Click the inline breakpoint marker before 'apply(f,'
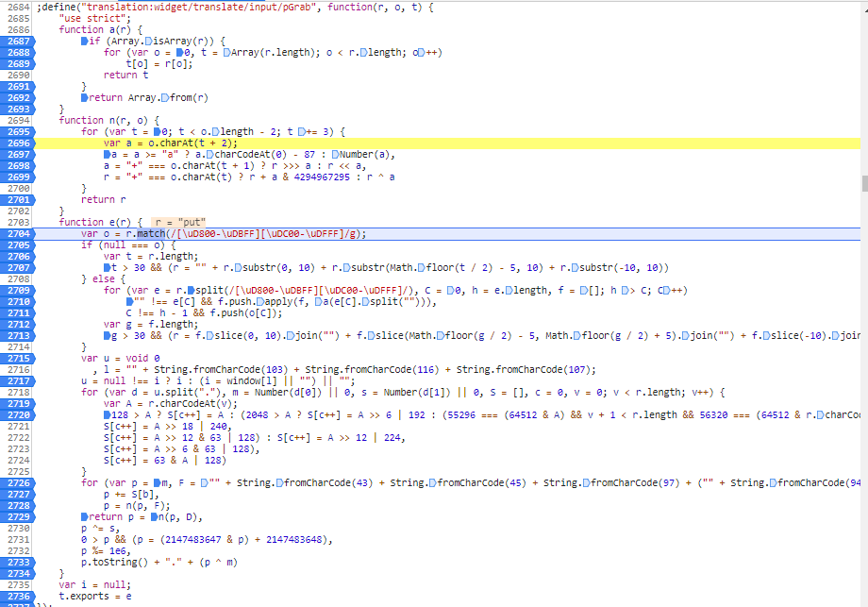The image size is (868, 607). pos(259,302)
